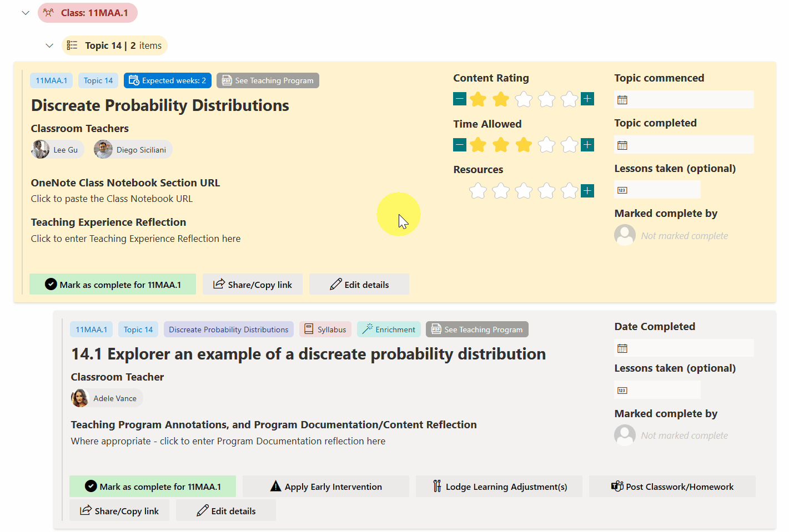Set Time Allowed to four stars

click(x=546, y=145)
